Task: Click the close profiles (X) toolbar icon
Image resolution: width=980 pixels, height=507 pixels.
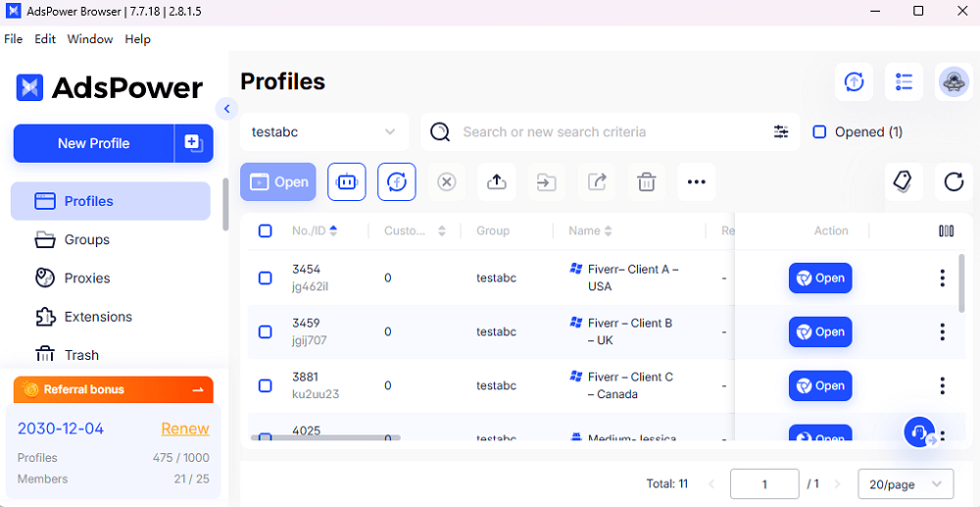Action: pos(446,182)
